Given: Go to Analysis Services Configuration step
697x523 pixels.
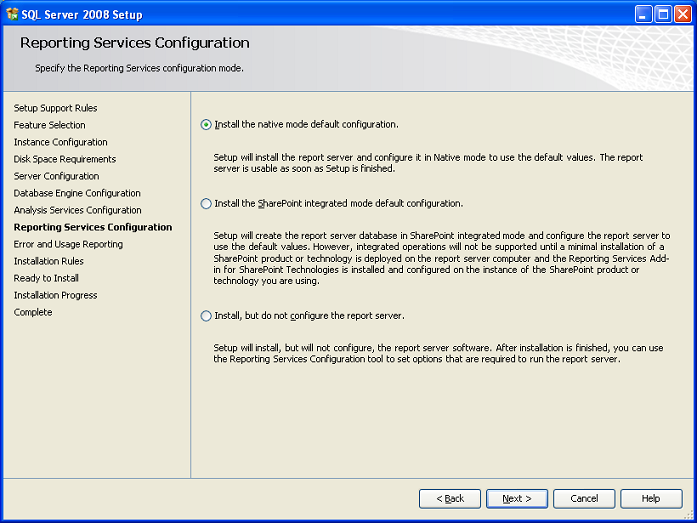Looking at the screenshot, I should [77, 210].
